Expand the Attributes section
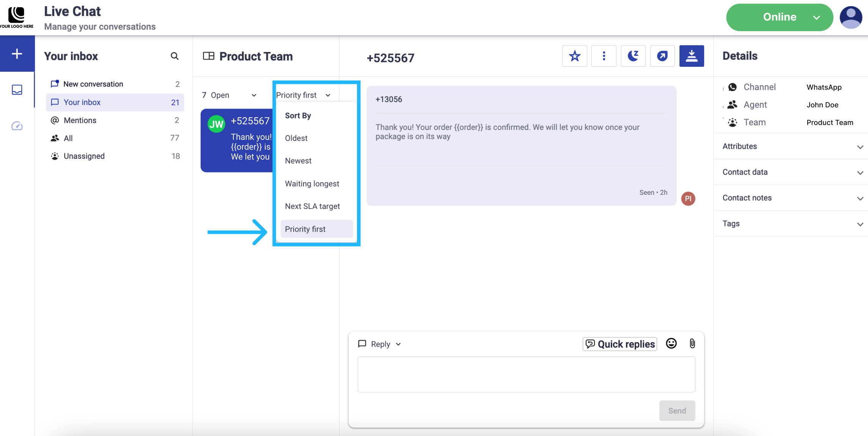The image size is (868, 436). pos(791,146)
